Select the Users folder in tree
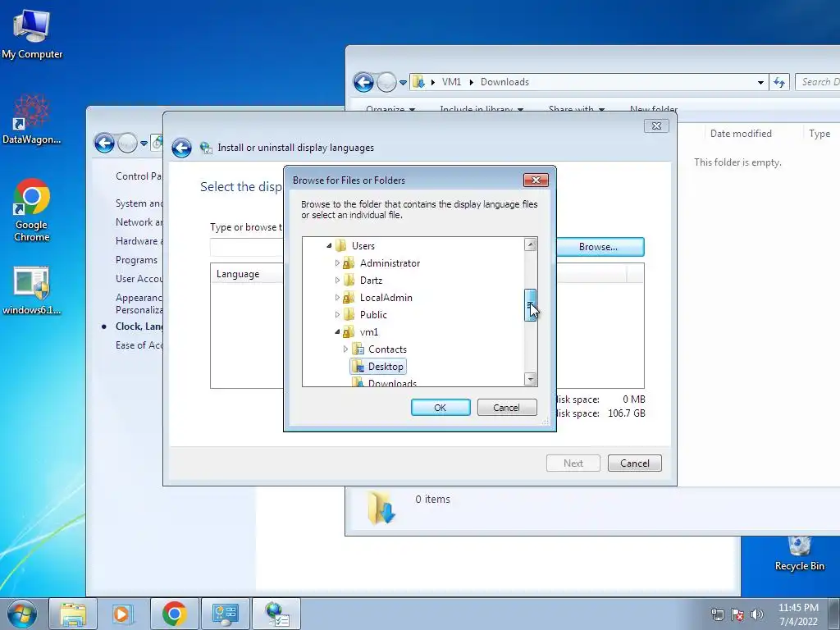Image resolution: width=840 pixels, height=630 pixels. click(363, 246)
